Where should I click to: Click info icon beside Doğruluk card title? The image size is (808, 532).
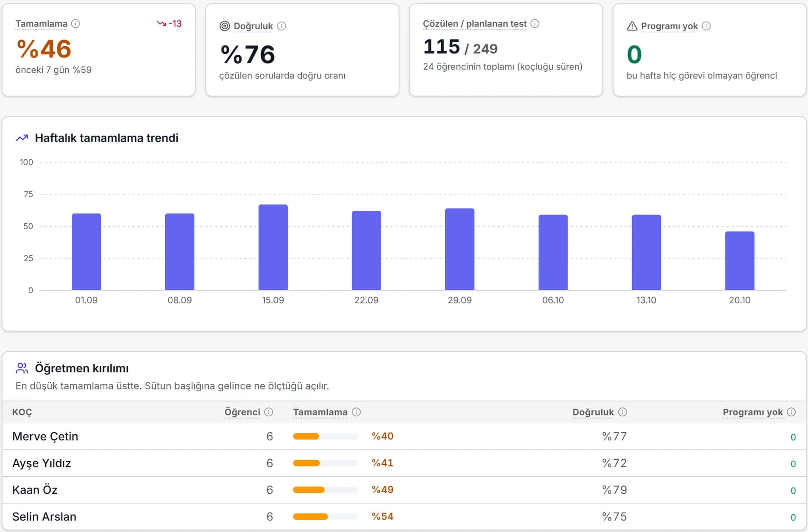tap(281, 26)
